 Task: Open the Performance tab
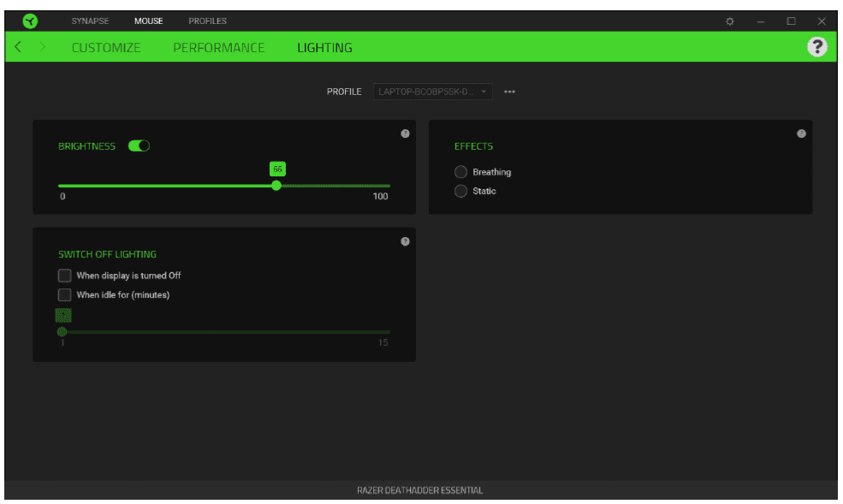coord(219,48)
